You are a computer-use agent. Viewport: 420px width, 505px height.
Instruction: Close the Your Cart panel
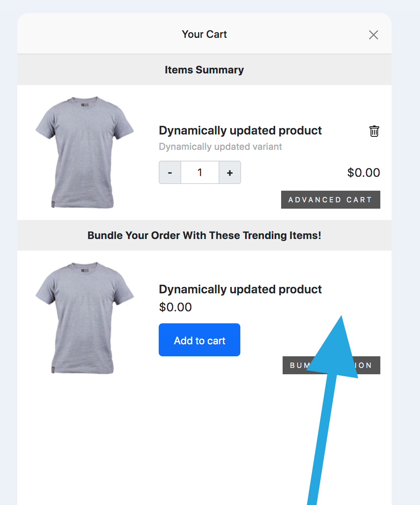click(373, 35)
